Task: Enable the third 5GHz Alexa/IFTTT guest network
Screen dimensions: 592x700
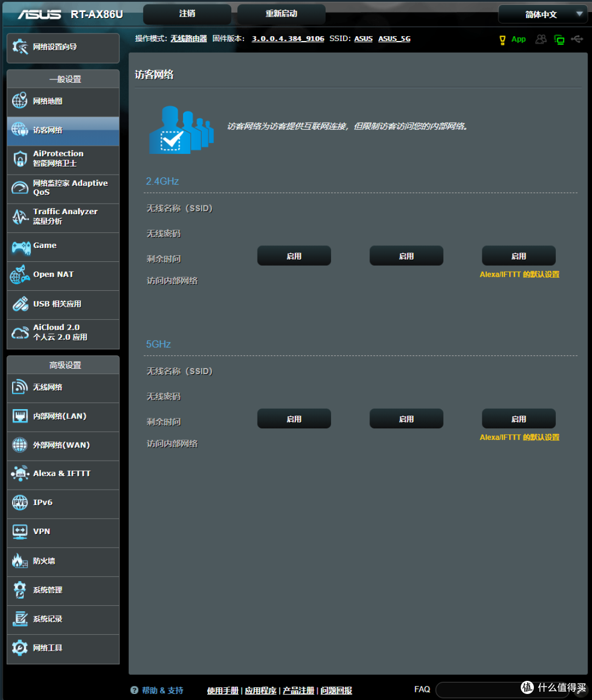Action: (519, 418)
